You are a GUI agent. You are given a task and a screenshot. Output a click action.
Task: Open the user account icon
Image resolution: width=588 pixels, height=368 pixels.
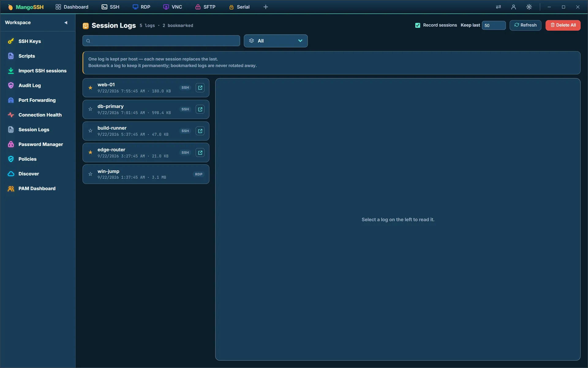[x=514, y=7]
